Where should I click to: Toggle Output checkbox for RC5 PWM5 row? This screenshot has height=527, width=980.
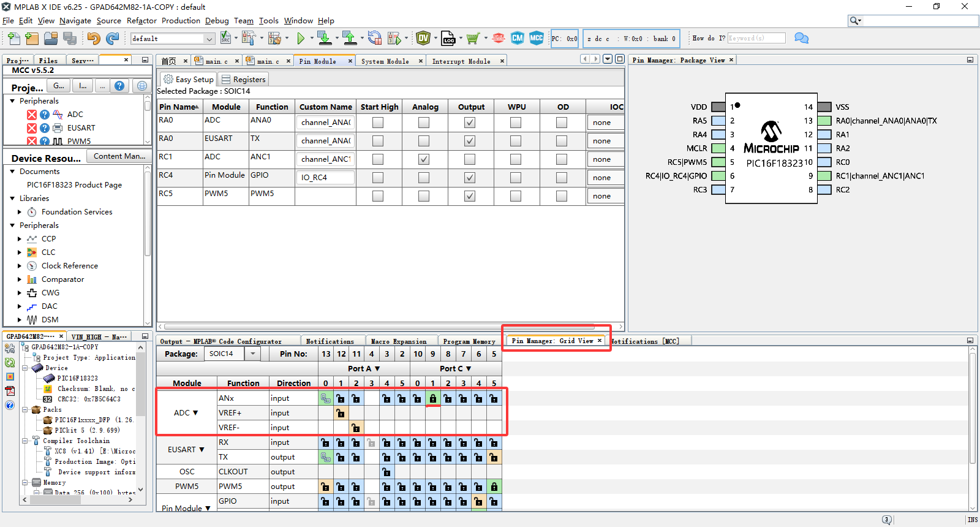click(470, 196)
